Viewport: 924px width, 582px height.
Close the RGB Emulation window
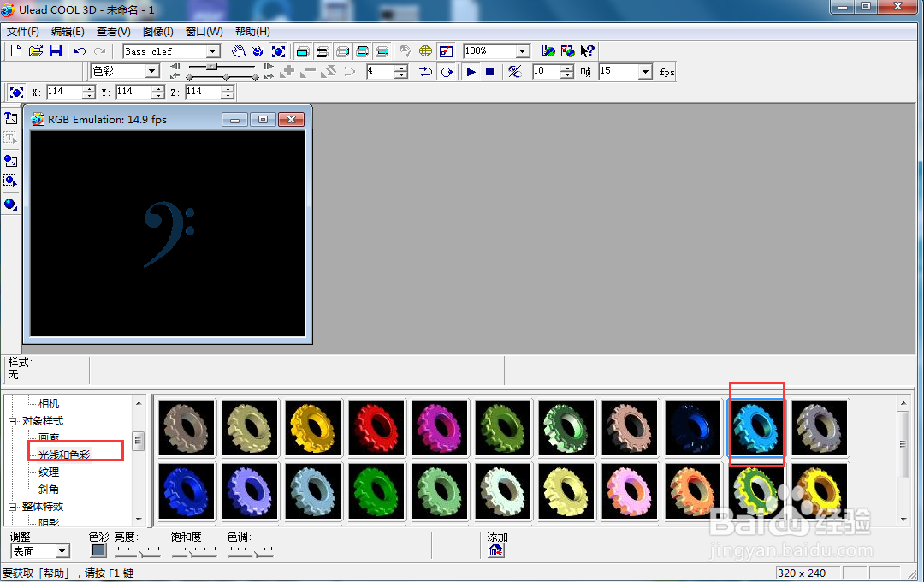pyautogui.click(x=291, y=120)
